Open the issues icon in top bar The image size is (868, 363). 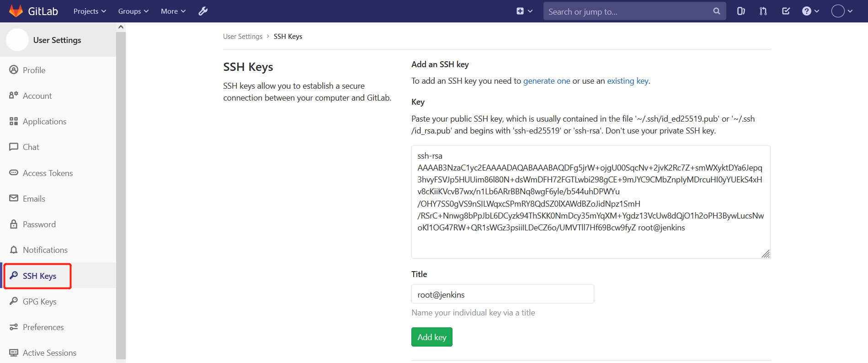[x=741, y=11]
